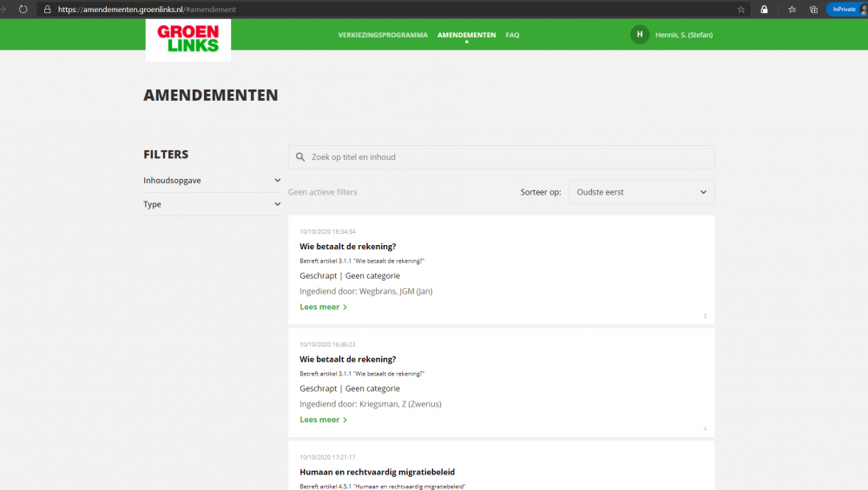Add this page to favorites with the star icon
Viewport: 868px width, 490px height.
click(x=740, y=9)
